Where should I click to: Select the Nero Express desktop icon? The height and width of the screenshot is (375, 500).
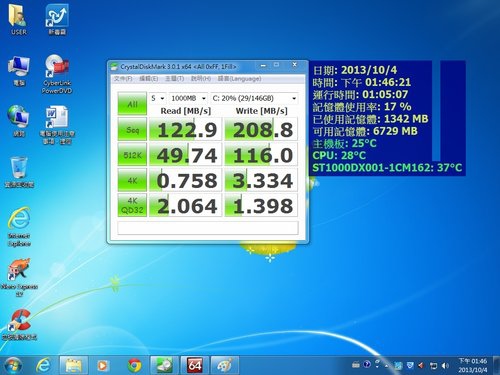coord(19,277)
